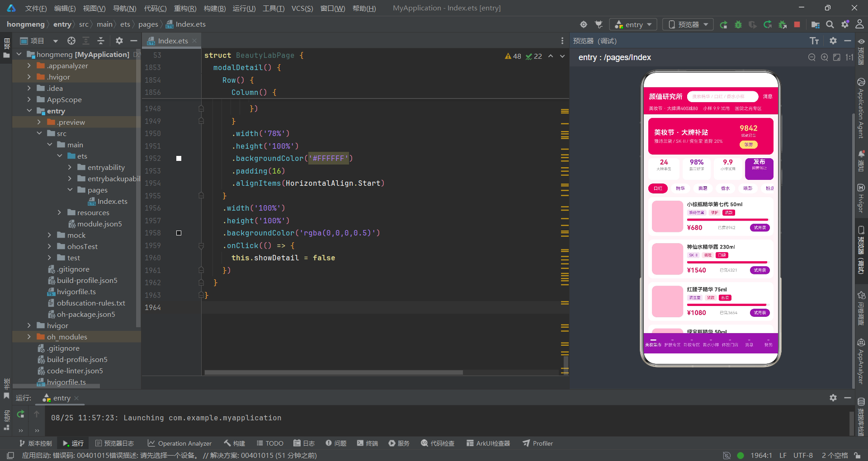Screen dimensions: 868x461
Task: Open the ArkUI检查器 tool window
Action: pos(488,443)
